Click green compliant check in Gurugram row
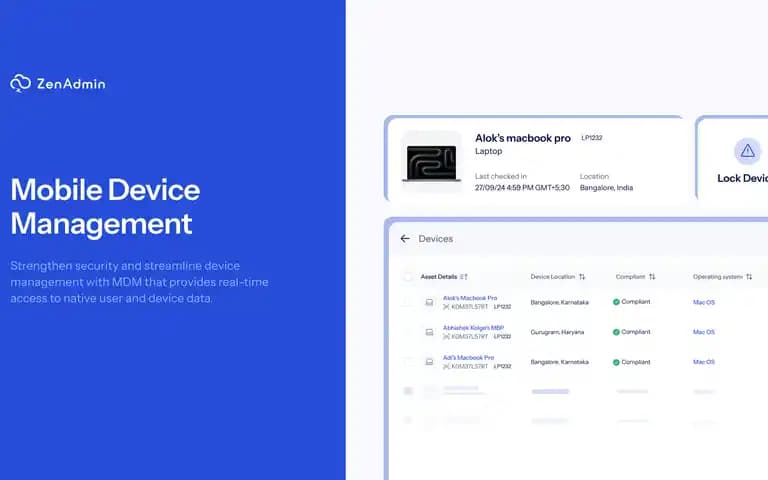Viewport: 768px width, 480px height. (616, 332)
